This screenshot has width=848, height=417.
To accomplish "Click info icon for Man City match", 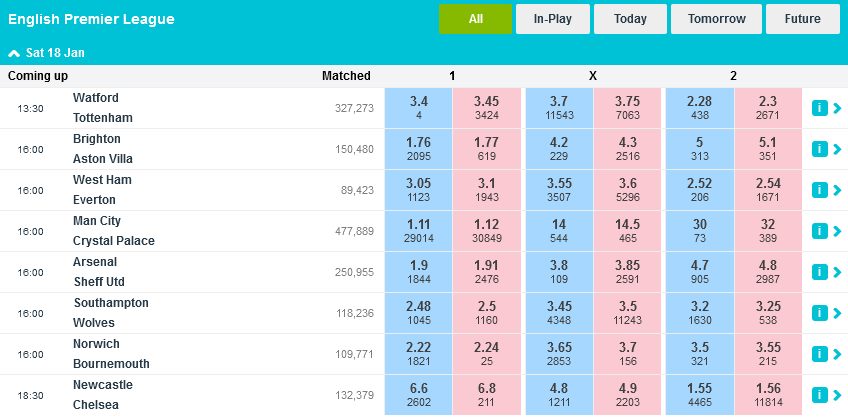I will (x=819, y=231).
